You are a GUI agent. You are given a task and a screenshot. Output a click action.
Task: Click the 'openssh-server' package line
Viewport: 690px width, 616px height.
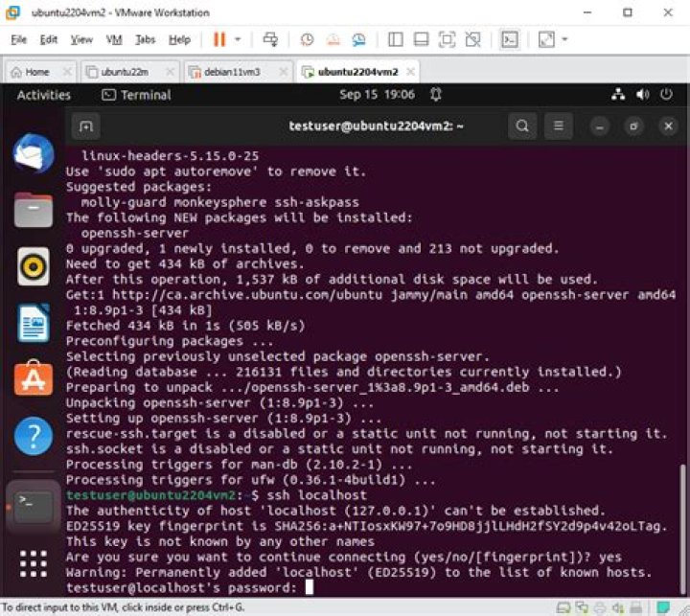pos(135,233)
